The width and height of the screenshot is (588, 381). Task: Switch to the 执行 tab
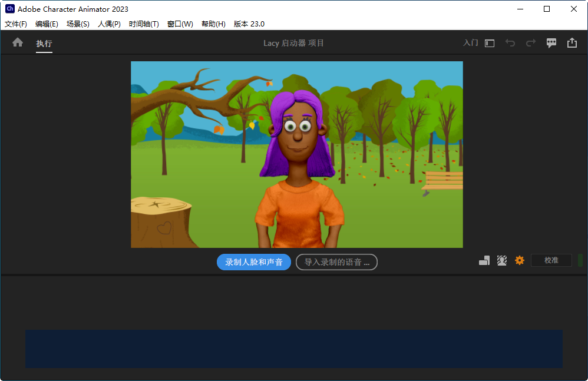(44, 42)
